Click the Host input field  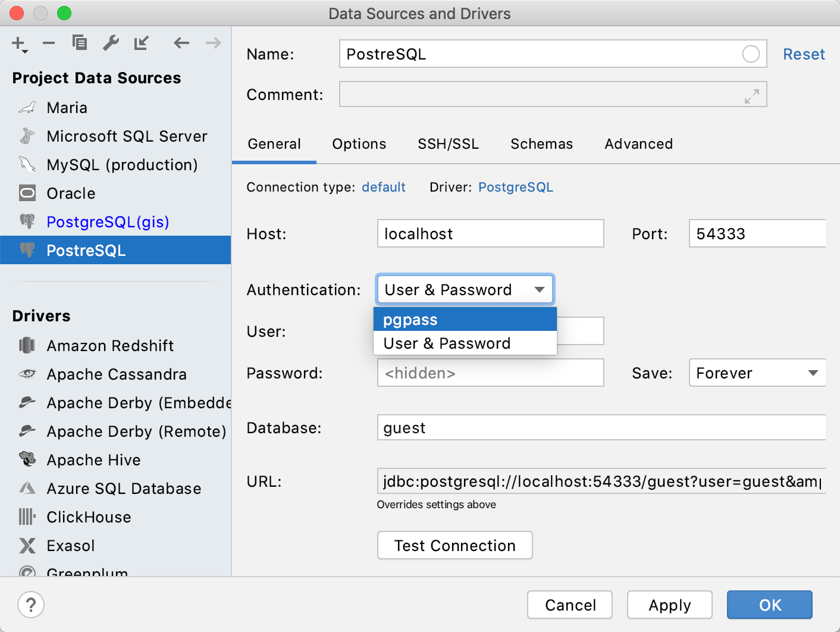(x=491, y=233)
